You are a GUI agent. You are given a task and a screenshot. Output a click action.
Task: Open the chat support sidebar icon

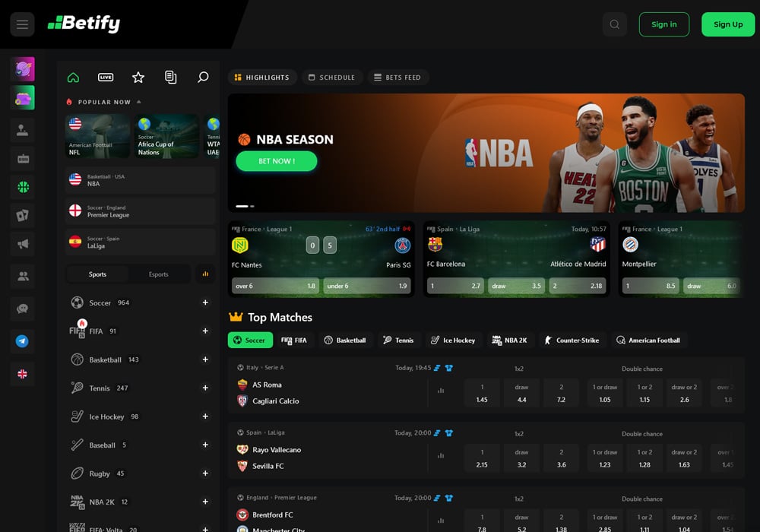(x=23, y=309)
